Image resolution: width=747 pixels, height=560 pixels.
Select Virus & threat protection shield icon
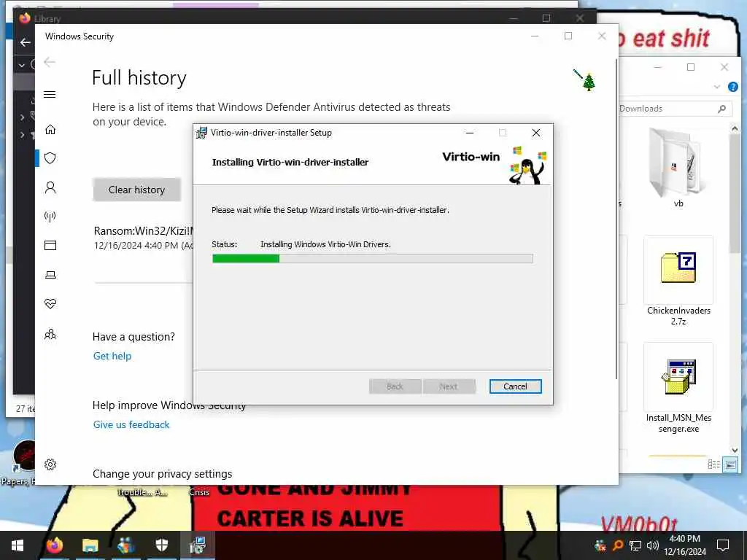click(50, 158)
